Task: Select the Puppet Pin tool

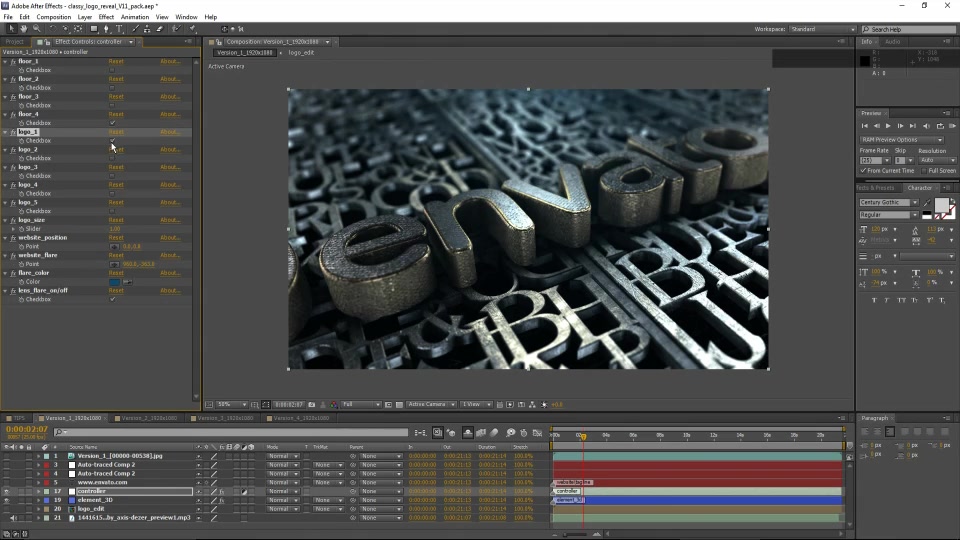Action: click(192, 29)
